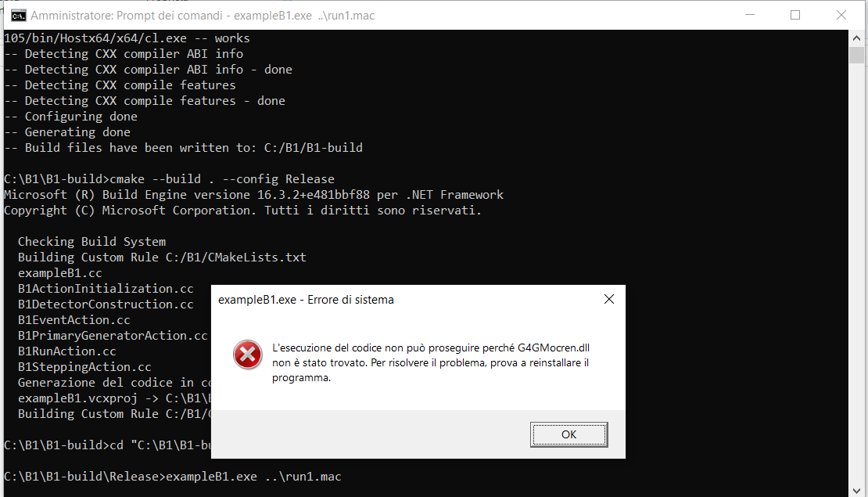
Task: Click the console vertical scrollbar thumb
Action: [856, 55]
